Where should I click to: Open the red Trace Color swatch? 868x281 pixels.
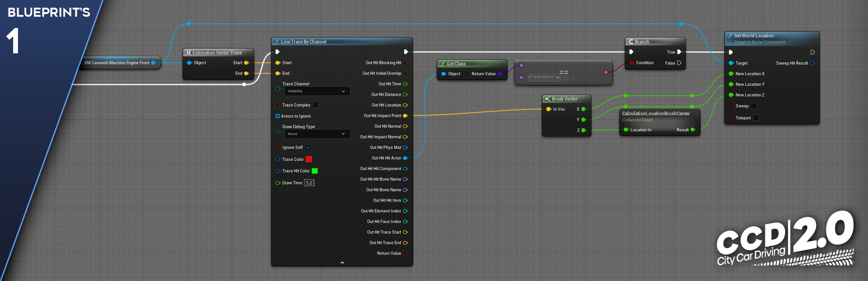tap(309, 159)
